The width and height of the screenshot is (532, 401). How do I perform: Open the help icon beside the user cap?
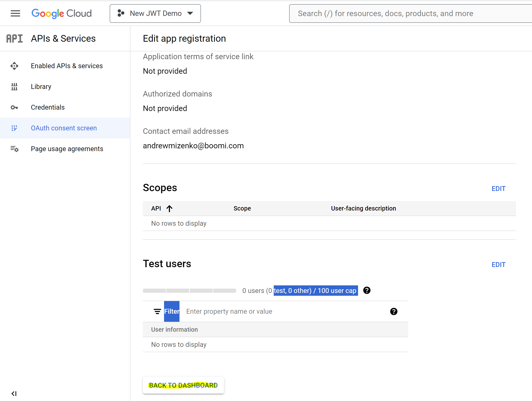coord(367,290)
